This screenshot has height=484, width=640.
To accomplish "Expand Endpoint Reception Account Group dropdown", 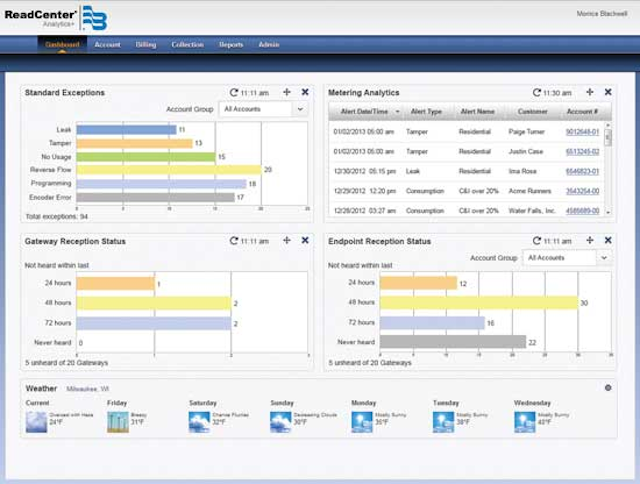I will click(x=604, y=258).
